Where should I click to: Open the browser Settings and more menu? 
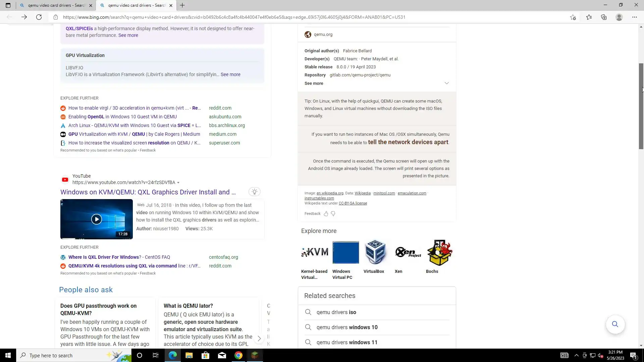pos(634,17)
